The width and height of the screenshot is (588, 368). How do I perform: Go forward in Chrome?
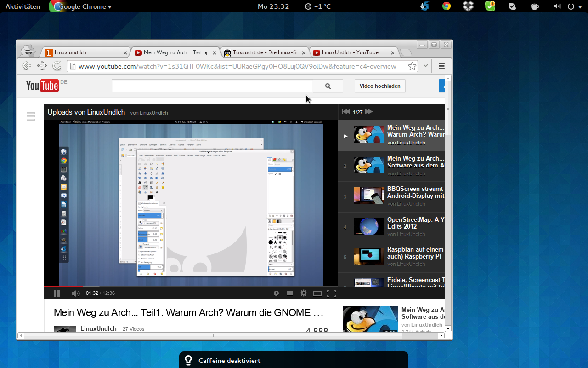click(42, 66)
